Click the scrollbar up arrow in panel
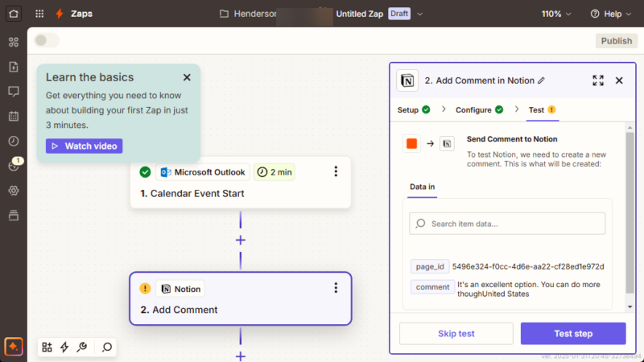Screen dimensions: 644x362 pos(630,128)
